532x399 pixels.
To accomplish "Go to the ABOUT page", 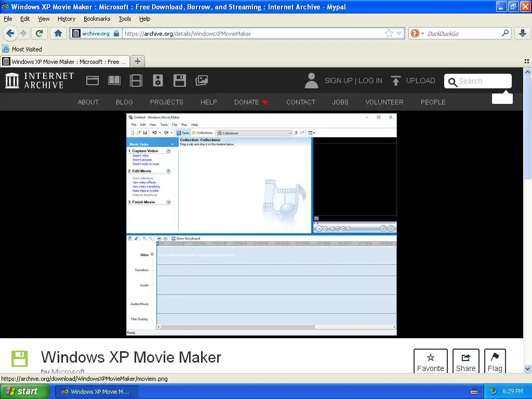I will [88, 102].
